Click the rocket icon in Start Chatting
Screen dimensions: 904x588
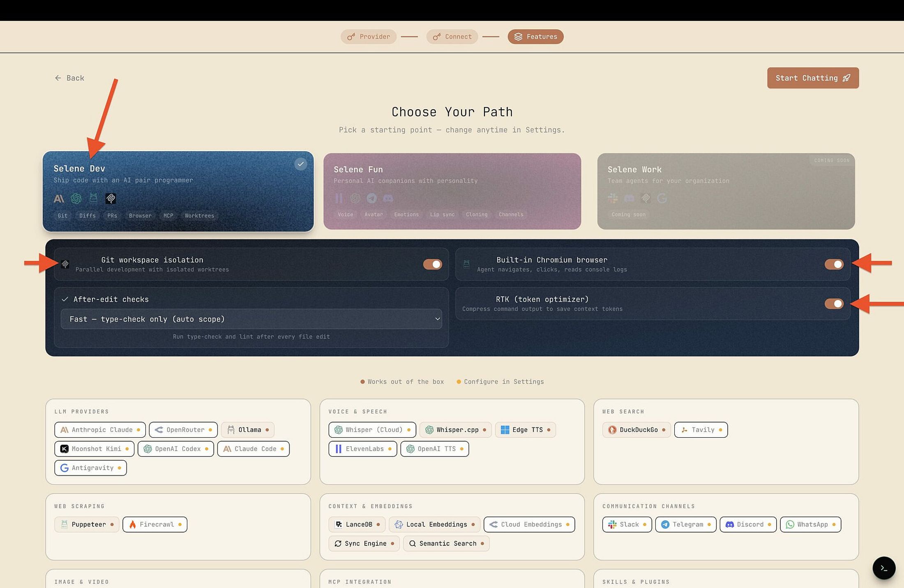coord(846,78)
